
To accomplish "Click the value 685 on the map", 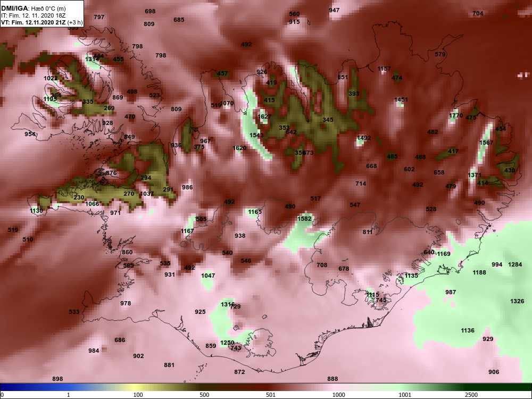I will (179, 20).
